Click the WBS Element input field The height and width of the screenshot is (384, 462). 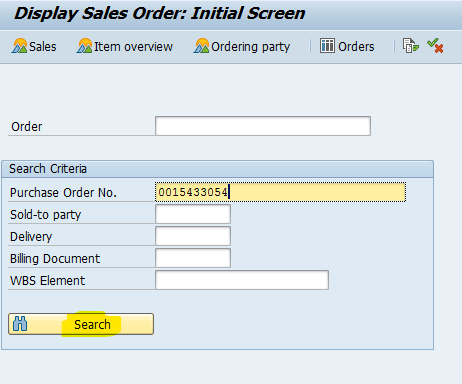pyautogui.click(x=242, y=280)
